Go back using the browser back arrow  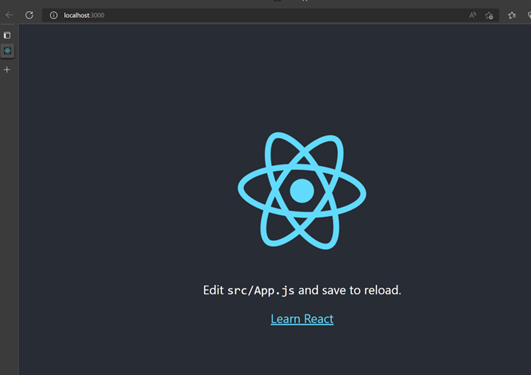coord(9,15)
